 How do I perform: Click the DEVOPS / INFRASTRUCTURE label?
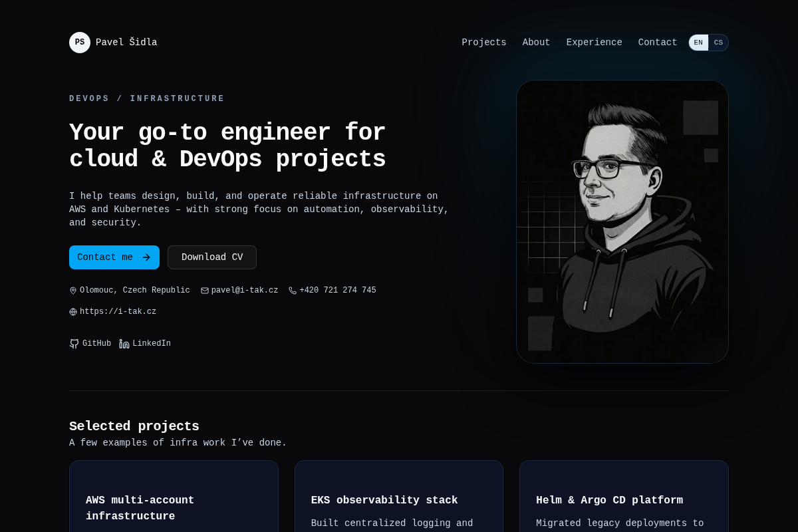pyautogui.click(x=147, y=98)
